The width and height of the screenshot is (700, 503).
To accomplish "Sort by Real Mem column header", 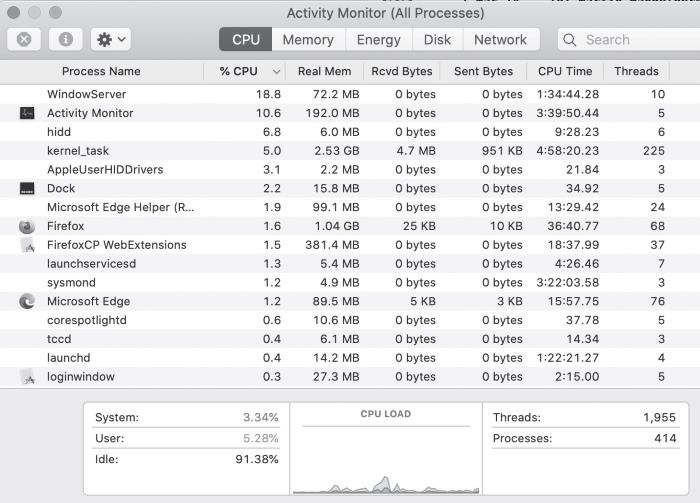I will [x=324, y=71].
